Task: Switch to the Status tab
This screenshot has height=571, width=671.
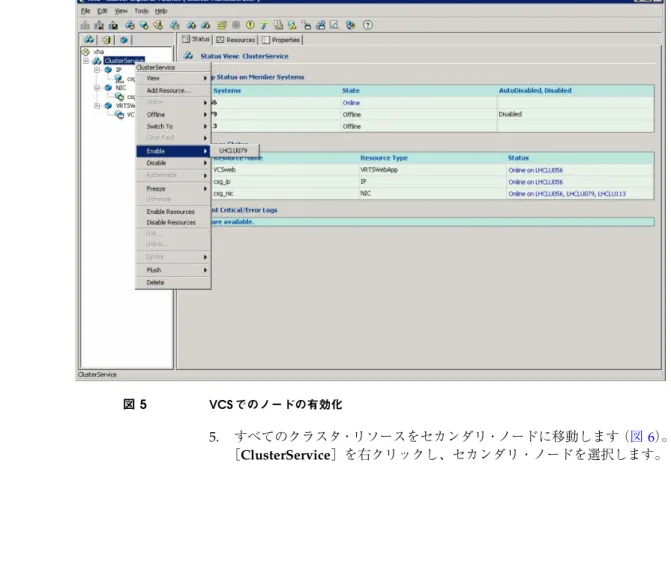Action: (x=196, y=39)
